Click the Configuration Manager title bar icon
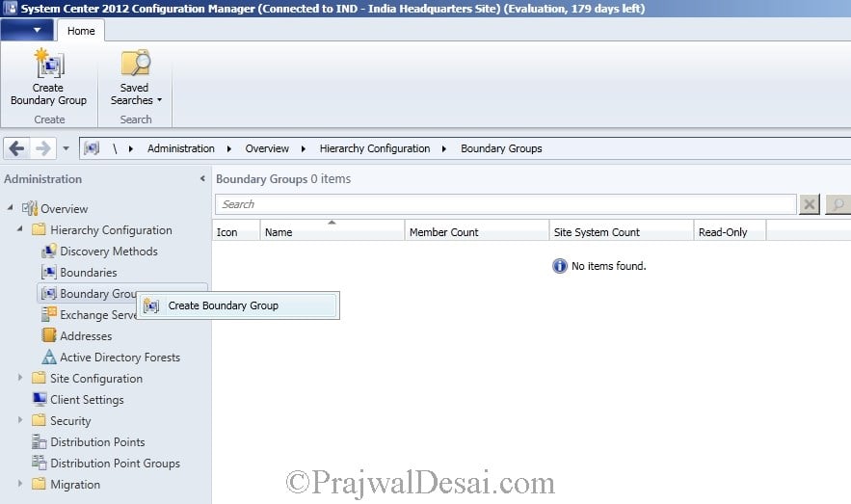The image size is (851, 504). pyautogui.click(x=10, y=8)
